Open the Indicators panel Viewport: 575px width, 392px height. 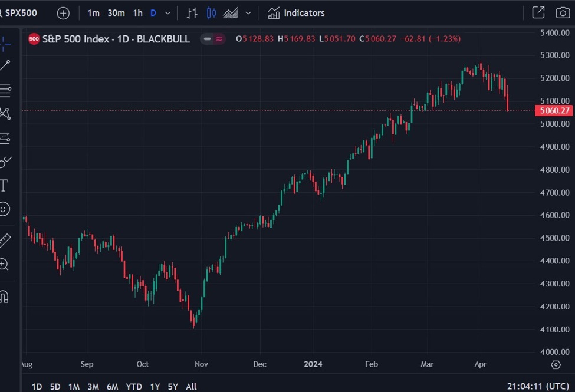(x=296, y=12)
